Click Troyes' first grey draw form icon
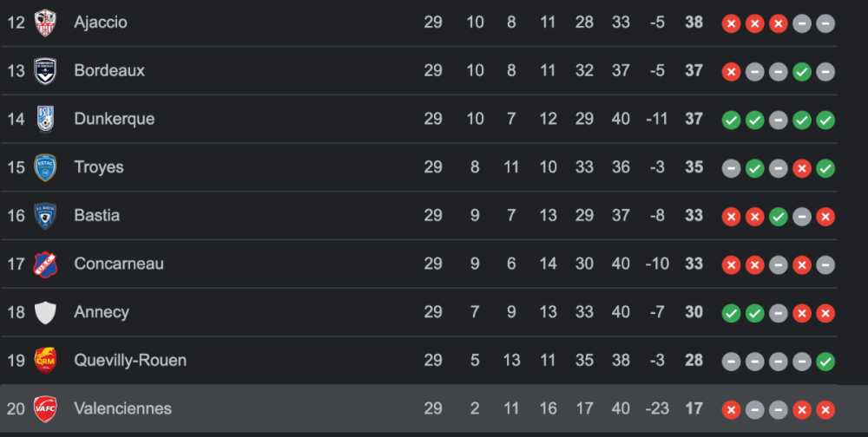Image resolution: width=868 pixels, height=437 pixels. (732, 168)
